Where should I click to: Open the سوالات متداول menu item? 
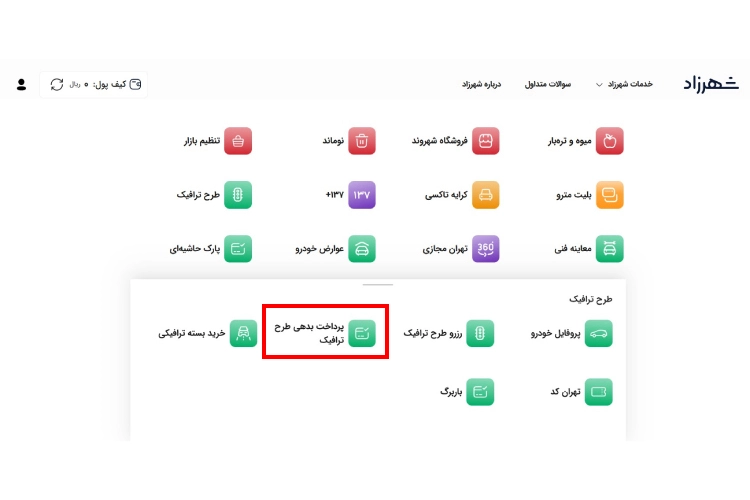(548, 84)
